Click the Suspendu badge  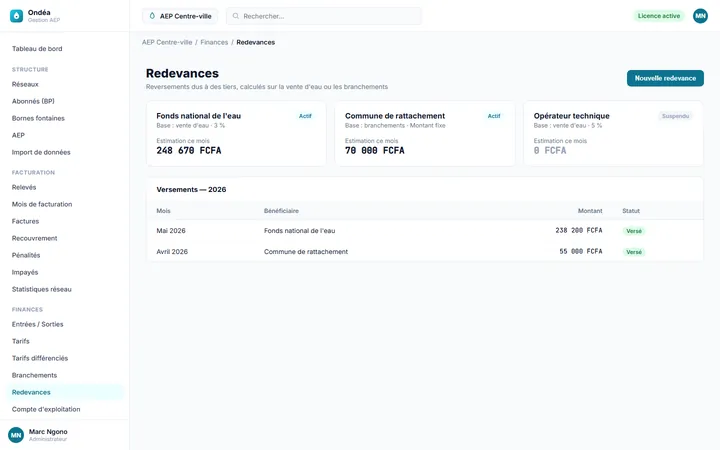click(x=675, y=116)
